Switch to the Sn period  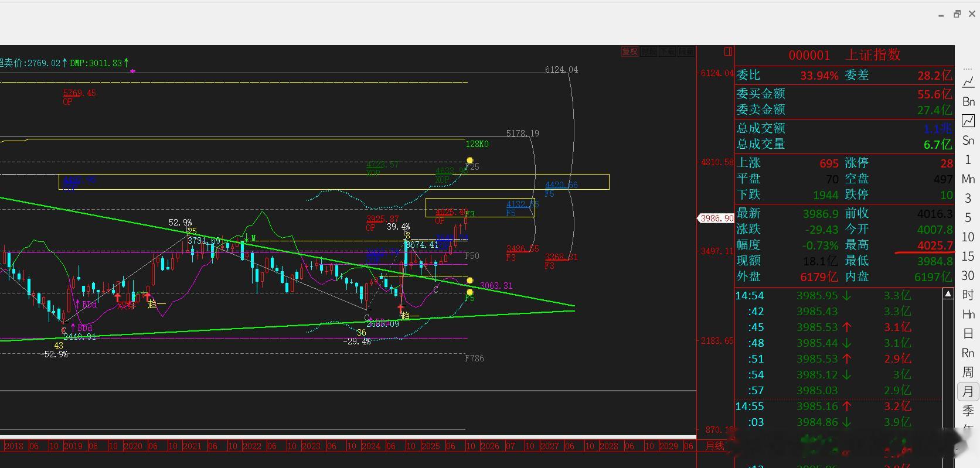(x=968, y=141)
